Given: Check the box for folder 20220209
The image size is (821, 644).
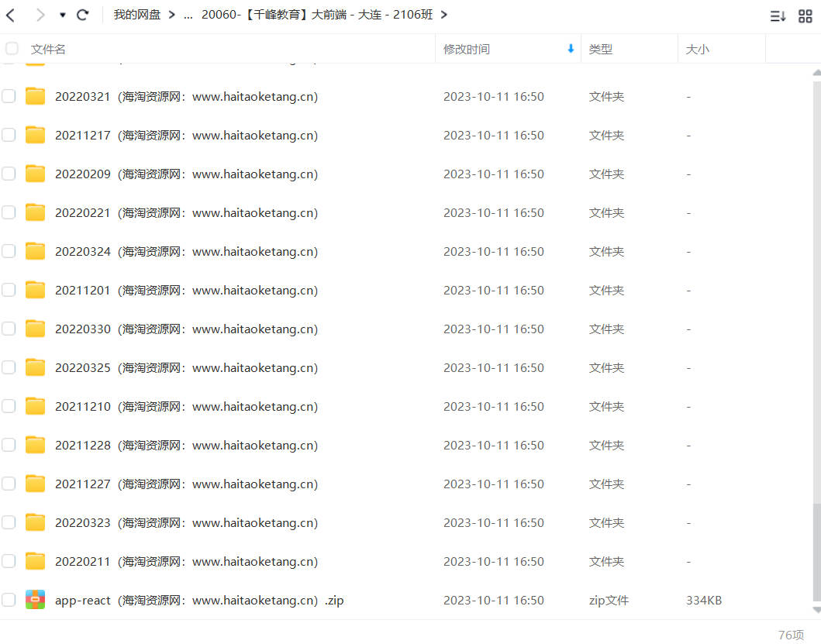Looking at the screenshot, I should [9, 174].
